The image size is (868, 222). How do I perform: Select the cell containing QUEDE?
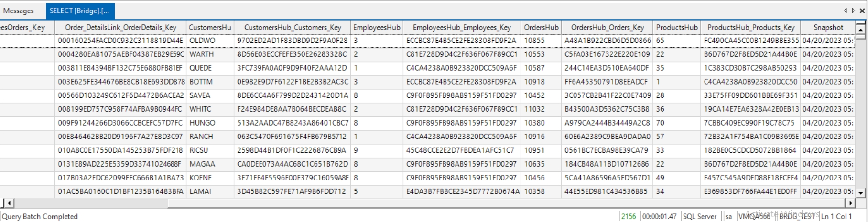[210, 68]
